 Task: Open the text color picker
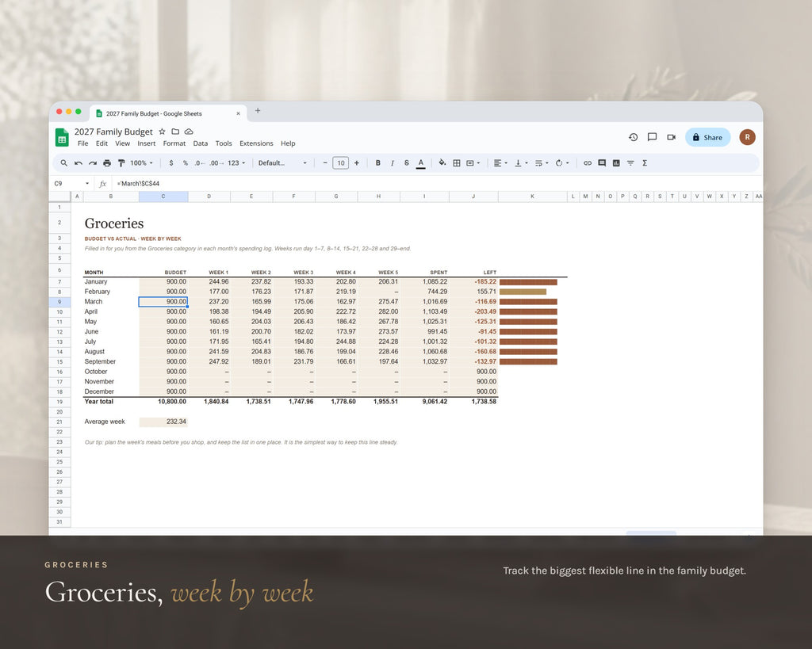pyautogui.click(x=421, y=163)
